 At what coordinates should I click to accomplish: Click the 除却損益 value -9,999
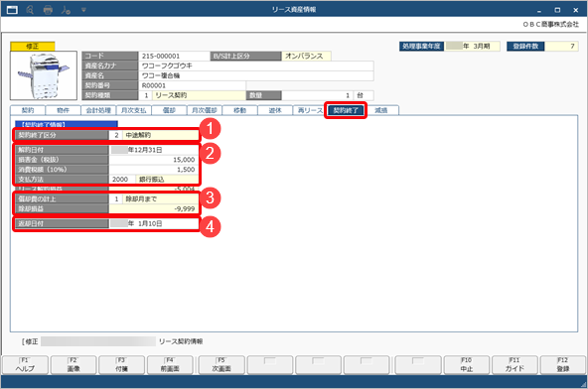tap(154, 208)
